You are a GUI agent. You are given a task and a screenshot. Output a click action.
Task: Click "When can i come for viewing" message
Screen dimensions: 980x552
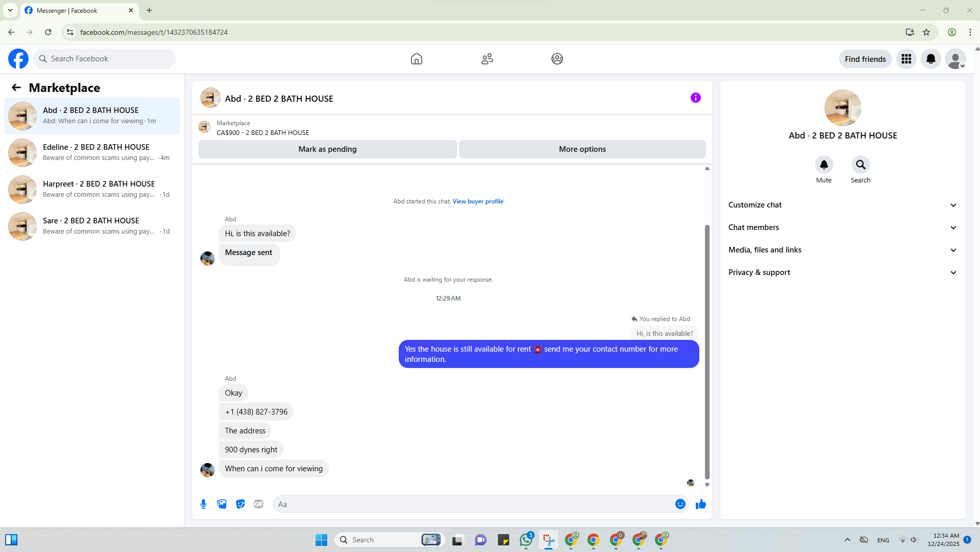coord(274,469)
